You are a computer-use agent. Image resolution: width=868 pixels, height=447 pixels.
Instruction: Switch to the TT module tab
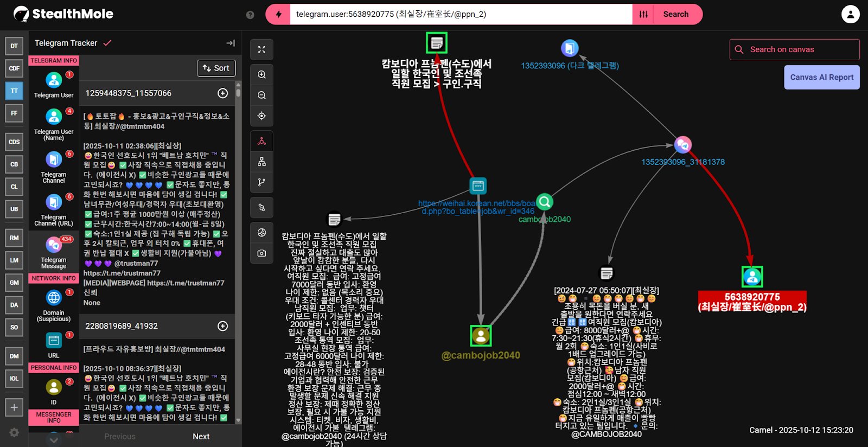[x=14, y=91]
